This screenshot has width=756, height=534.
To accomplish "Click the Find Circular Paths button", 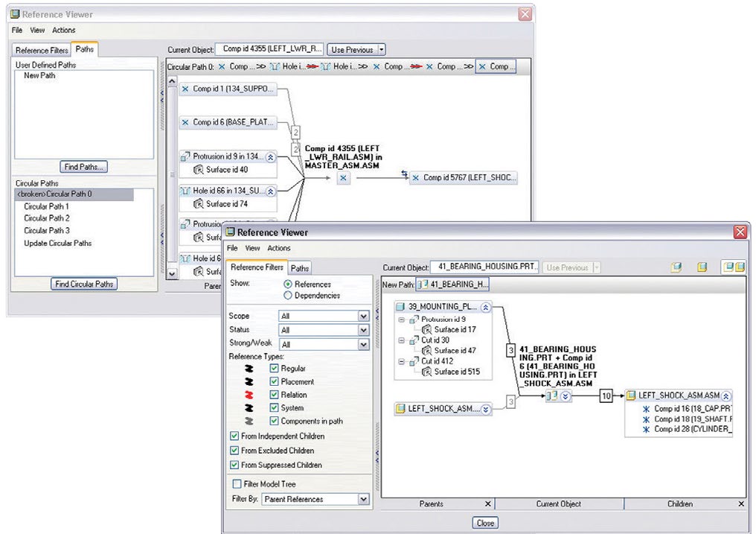I will 84,284.
